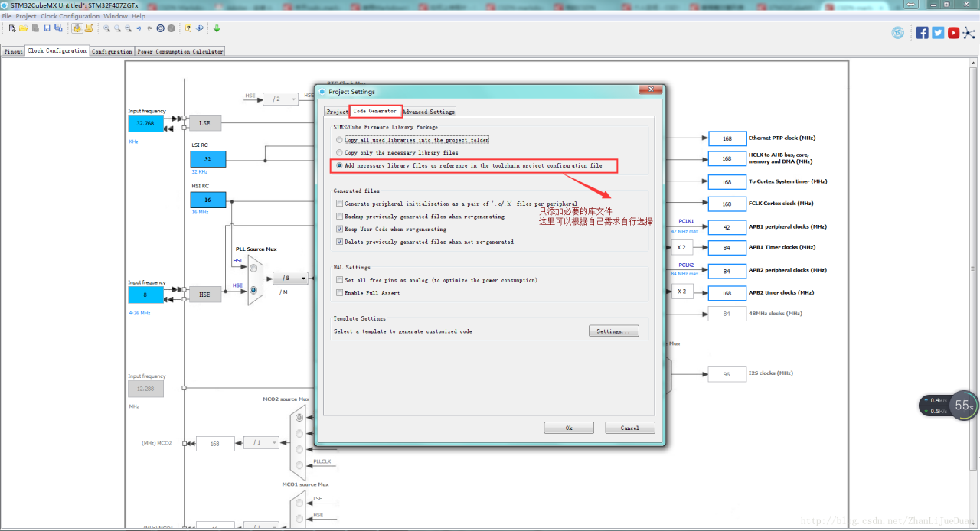This screenshot has width=980, height=531.
Task: Click the HCLK to AHB bus 168 field
Action: 727,158
